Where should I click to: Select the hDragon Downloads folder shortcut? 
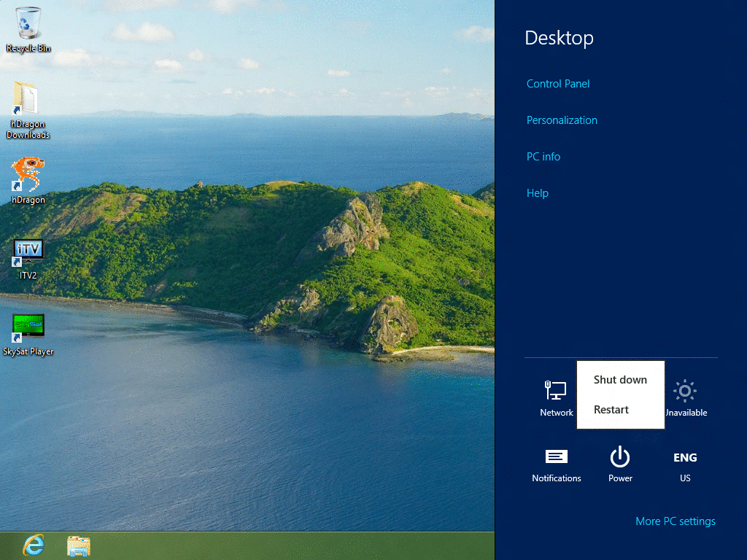pyautogui.click(x=28, y=111)
